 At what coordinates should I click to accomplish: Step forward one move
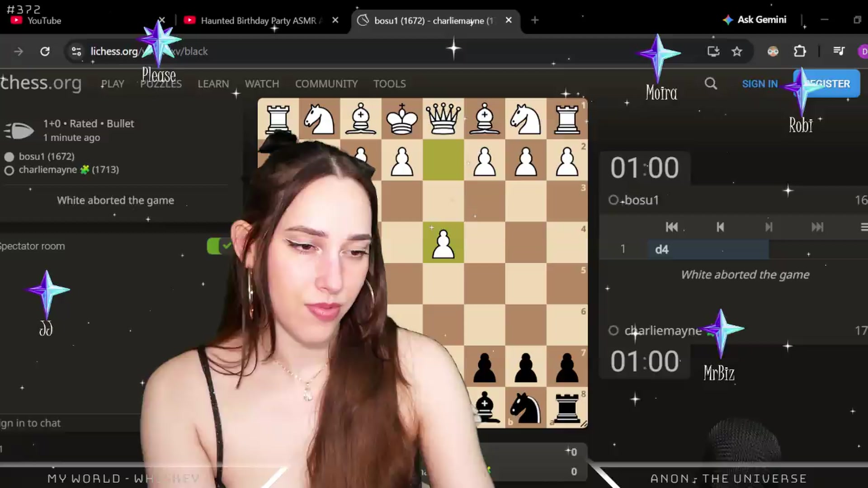point(769,227)
